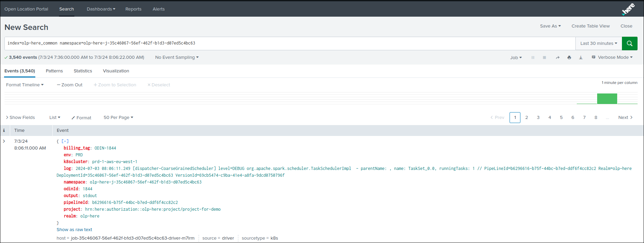Switch to Statistics tab
This screenshot has width=644, height=243.
click(x=83, y=71)
